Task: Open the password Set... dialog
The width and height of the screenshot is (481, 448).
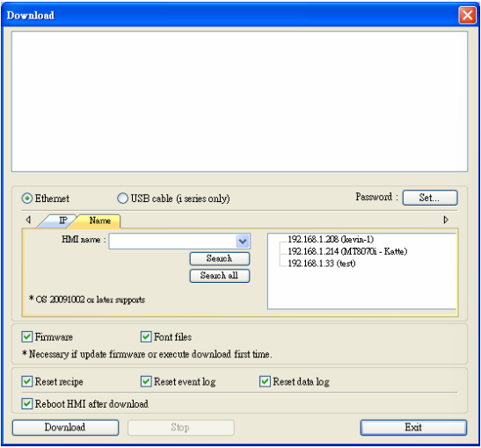Action: [x=430, y=198]
